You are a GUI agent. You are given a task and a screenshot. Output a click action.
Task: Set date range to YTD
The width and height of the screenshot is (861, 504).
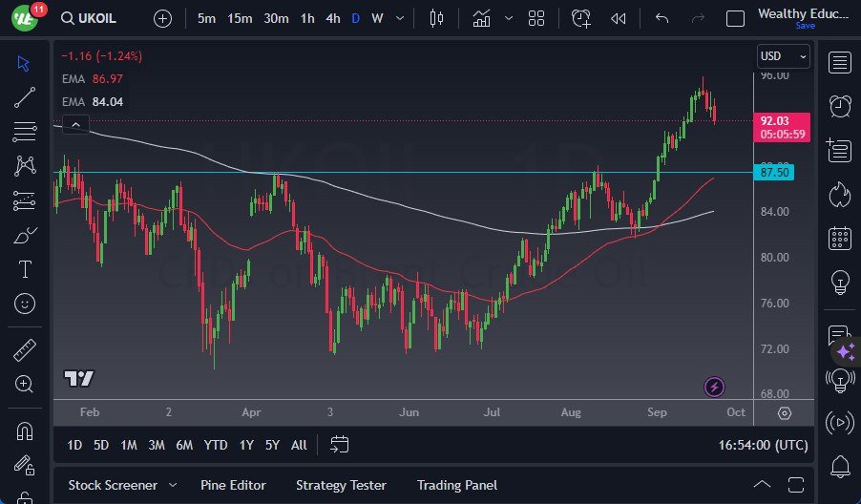coord(216,445)
